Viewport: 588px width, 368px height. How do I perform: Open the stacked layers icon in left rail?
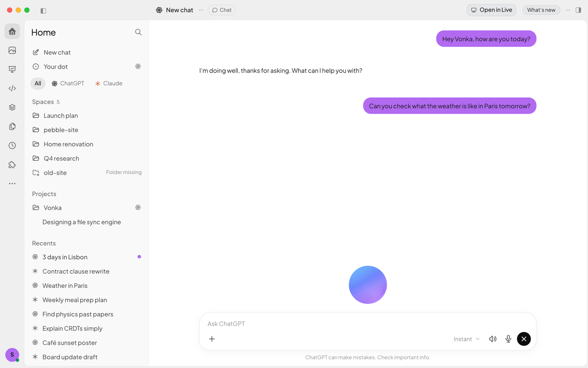[12, 107]
